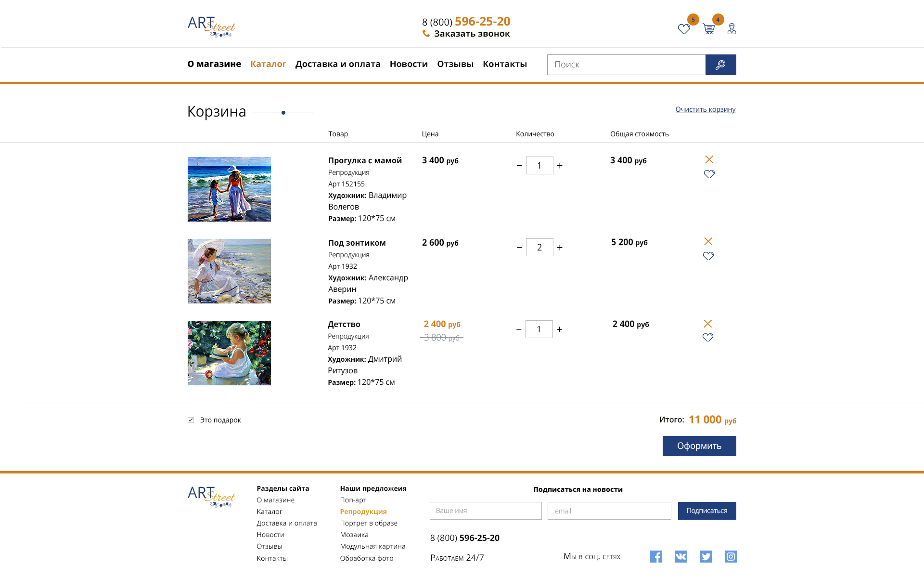Viewport: 924px width, 578px height.
Task: Open the Facebook social icon in footer
Action: point(656,557)
